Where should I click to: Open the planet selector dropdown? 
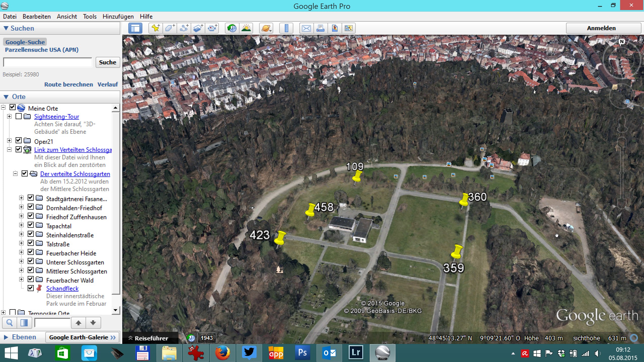[x=266, y=28]
